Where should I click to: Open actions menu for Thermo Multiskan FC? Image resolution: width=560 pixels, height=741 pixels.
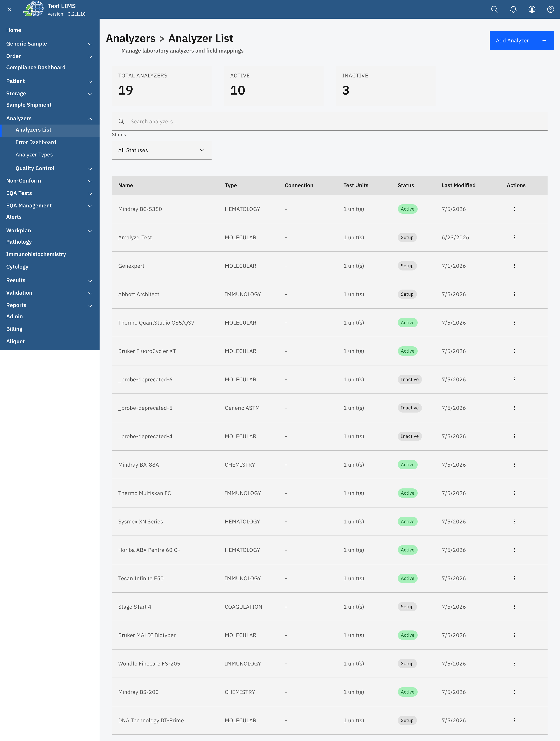[x=514, y=493]
